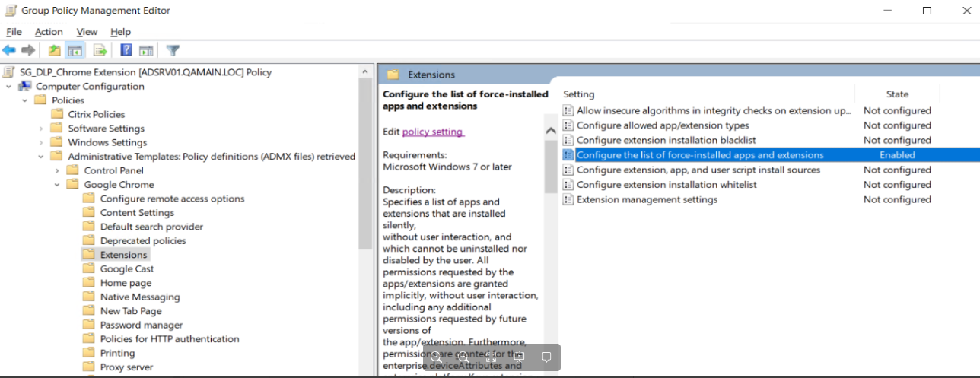Click the blue Back arrow toolbar icon
This screenshot has height=378, width=980.
tap(9, 51)
